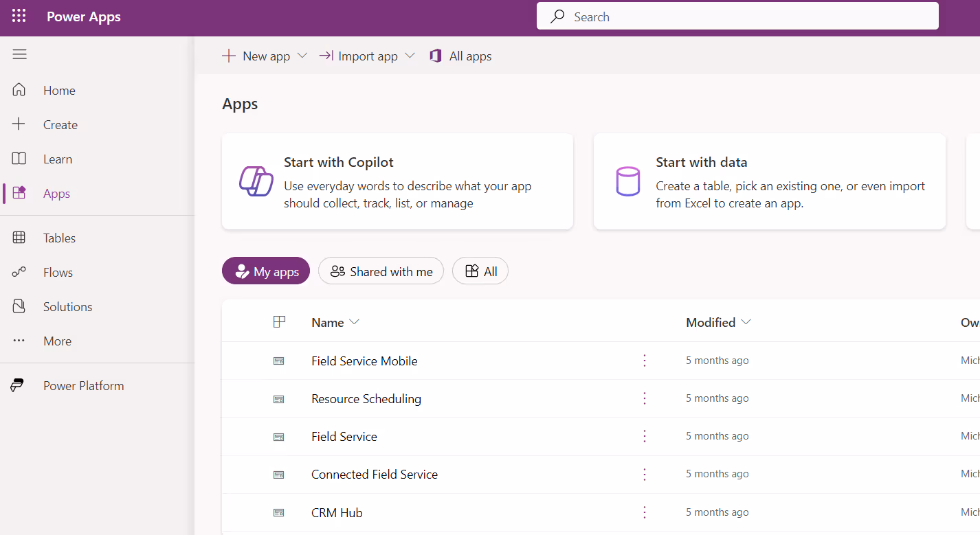980x535 pixels.
Task: Click the Apps grid icon in sidebar
Action: click(x=19, y=193)
